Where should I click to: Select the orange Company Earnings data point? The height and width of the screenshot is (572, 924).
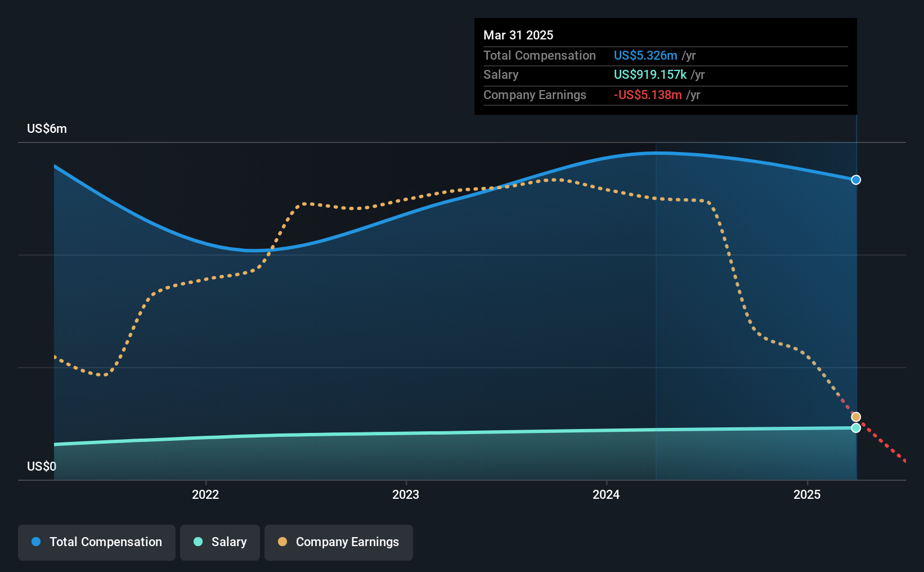tap(856, 417)
